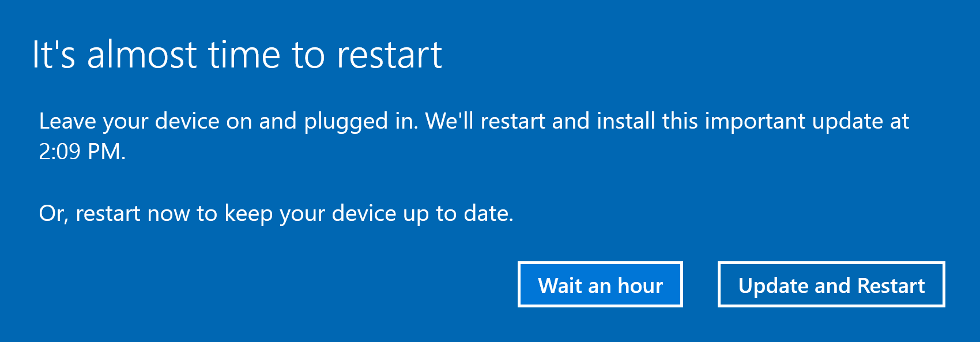Click the word "Restart" on the update button
980x342 pixels.
click(x=891, y=285)
